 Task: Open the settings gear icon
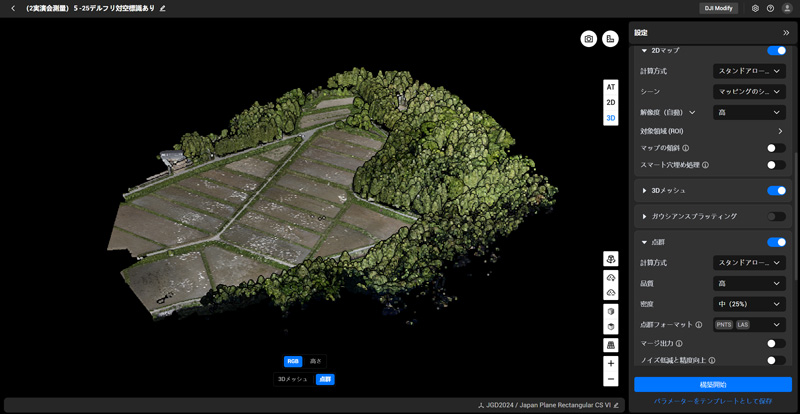pyautogui.click(x=755, y=8)
